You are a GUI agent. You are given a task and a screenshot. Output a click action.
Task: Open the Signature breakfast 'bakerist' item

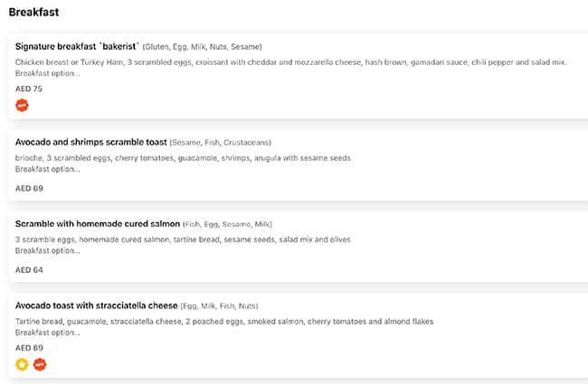click(77, 46)
